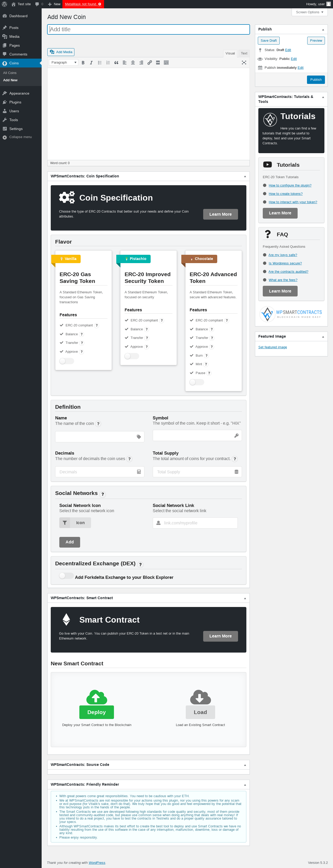Collapse the Publish metabox
Image resolution: width=333 pixels, height=868 pixels.
(323, 30)
